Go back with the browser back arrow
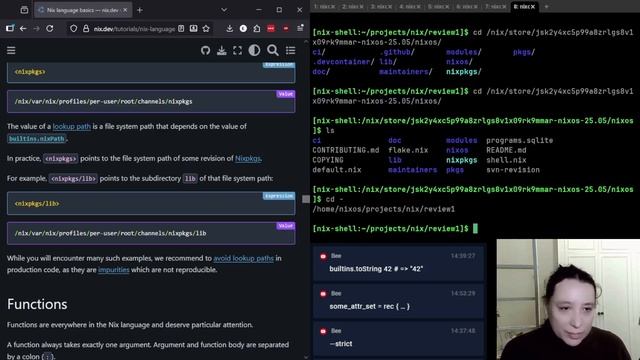640x360 pixels. pyautogui.click(x=23, y=29)
